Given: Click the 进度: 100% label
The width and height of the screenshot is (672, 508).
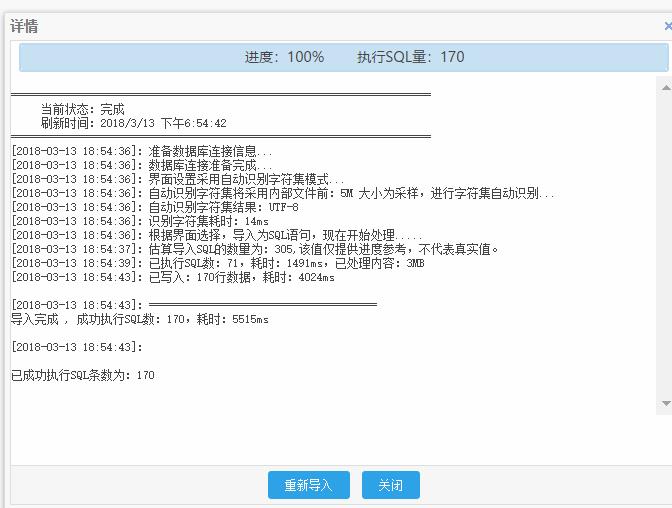Looking at the screenshot, I should (x=285, y=57).
